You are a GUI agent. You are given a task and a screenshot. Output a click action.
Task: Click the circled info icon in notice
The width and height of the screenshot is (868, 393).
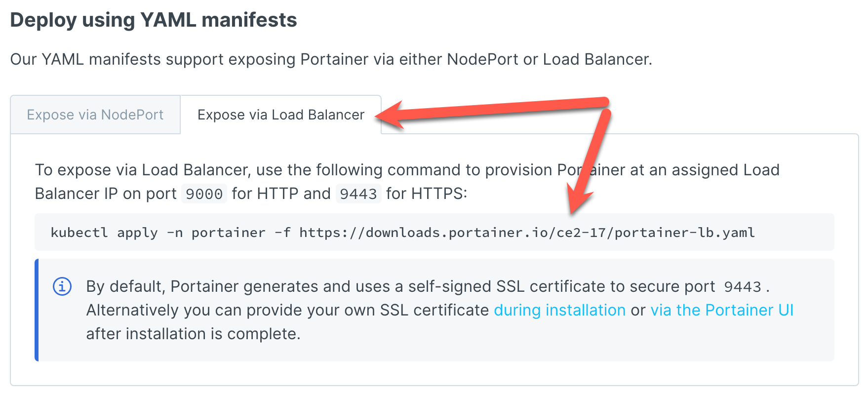[61, 287]
